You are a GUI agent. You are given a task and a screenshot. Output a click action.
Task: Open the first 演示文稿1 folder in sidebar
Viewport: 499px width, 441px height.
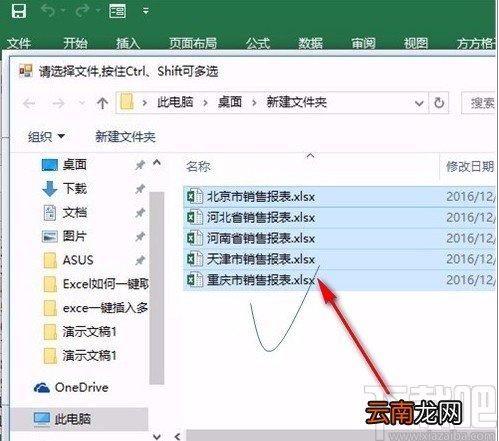point(80,332)
